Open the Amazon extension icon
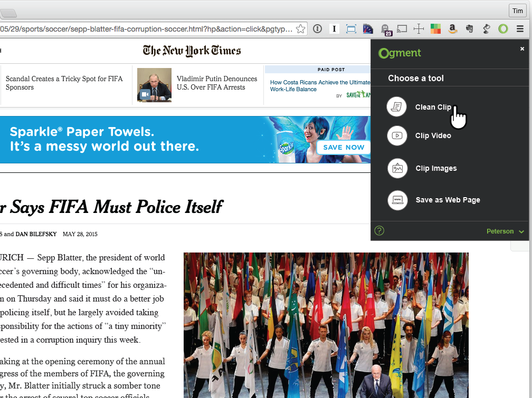 [x=453, y=29]
